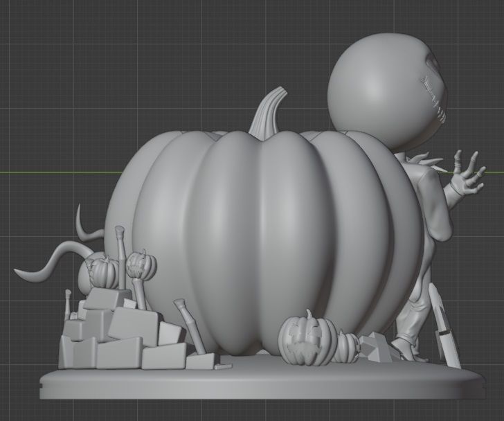This screenshot has width=504, height=421.
Task: Select the giant pumpkin body mesh
Action: [x=264, y=241]
